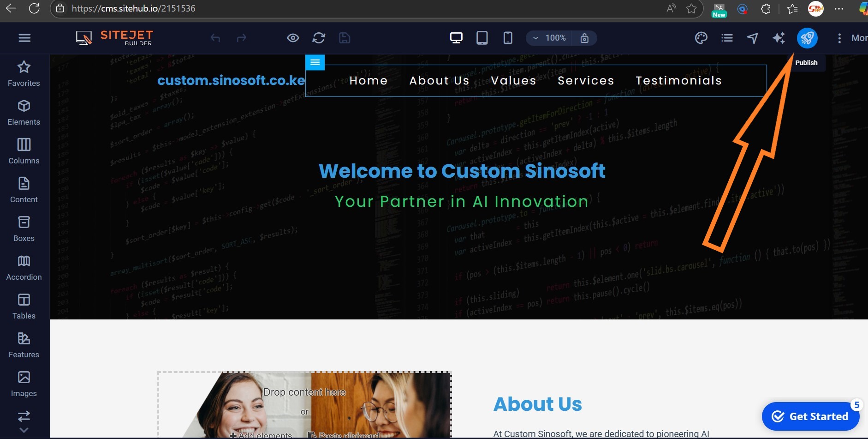Toggle preview mode with the eye icon
The width and height of the screenshot is (868, 439).
tap(293, 38)
